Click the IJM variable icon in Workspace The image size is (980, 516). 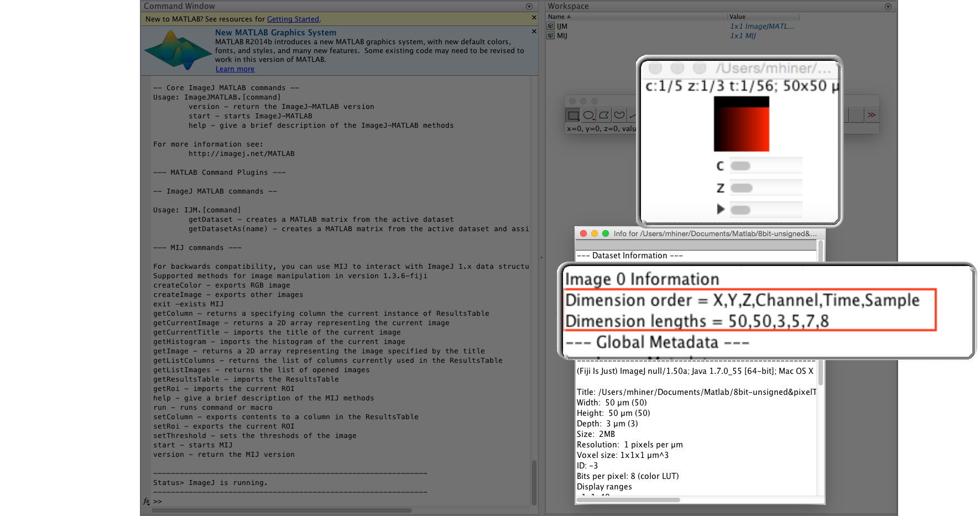click(x=551, y=26)
